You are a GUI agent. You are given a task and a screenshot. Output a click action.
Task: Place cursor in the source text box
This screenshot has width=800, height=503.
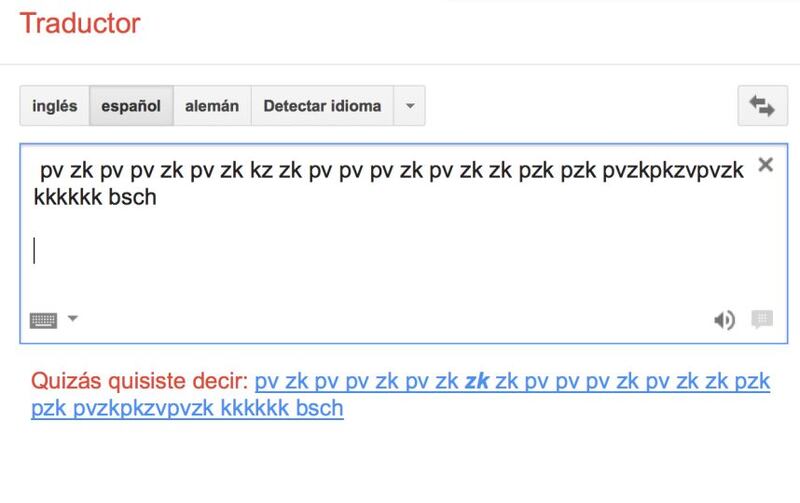404,244
